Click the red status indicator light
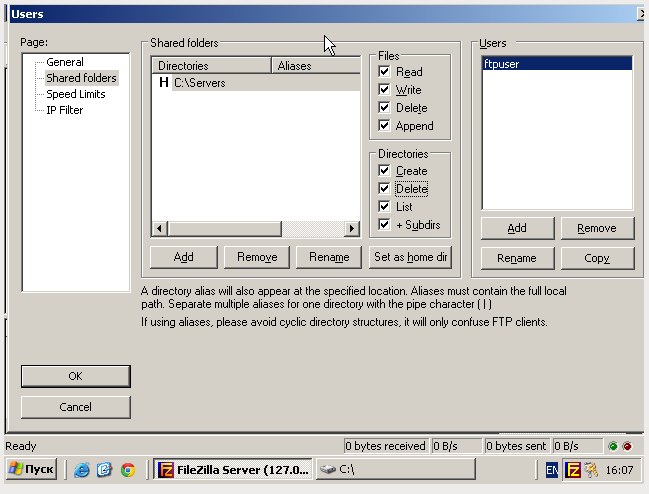This screenshot has width=649, height=494. click(627, 446)
